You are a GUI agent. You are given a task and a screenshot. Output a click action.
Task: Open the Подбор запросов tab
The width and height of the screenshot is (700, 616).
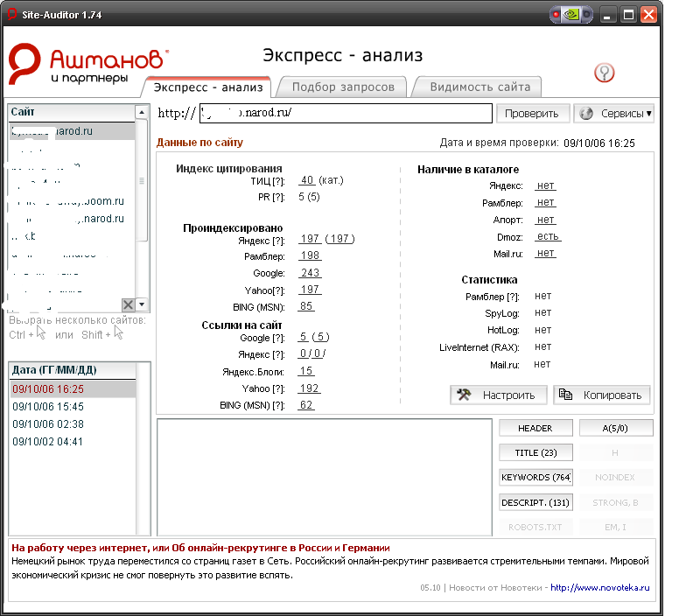pos(343,87)
